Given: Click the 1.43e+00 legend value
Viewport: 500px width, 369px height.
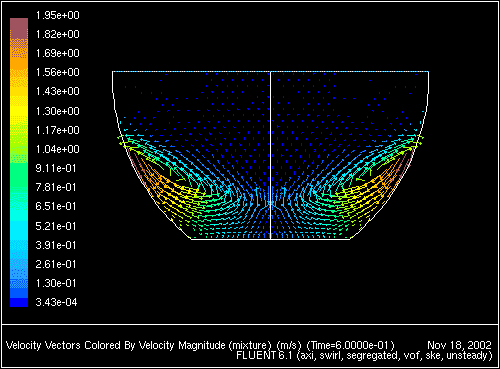Looking at the screenshot, I should (58, 91).
